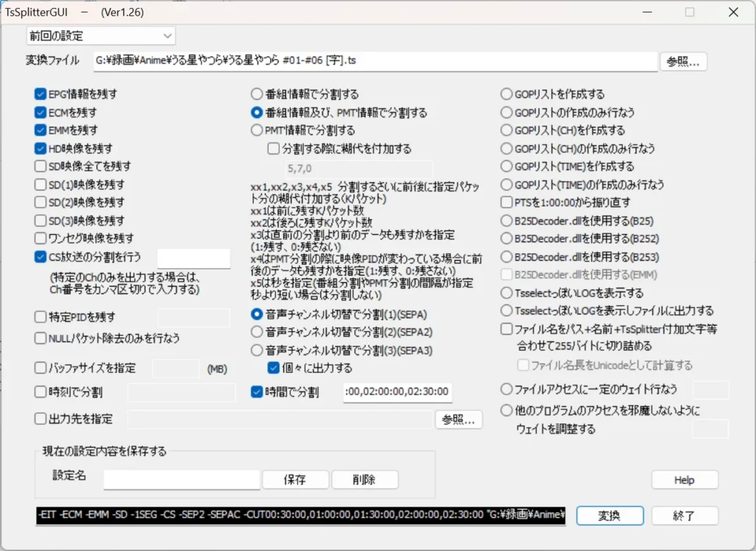The image size is (756, 551).
Task: Select GOPリストを作成する radio button
Action: tap(506, 95)
